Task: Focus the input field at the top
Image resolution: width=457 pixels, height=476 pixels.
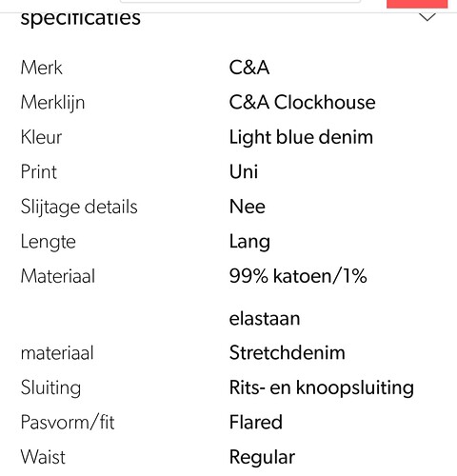Action: click(240, 1)
